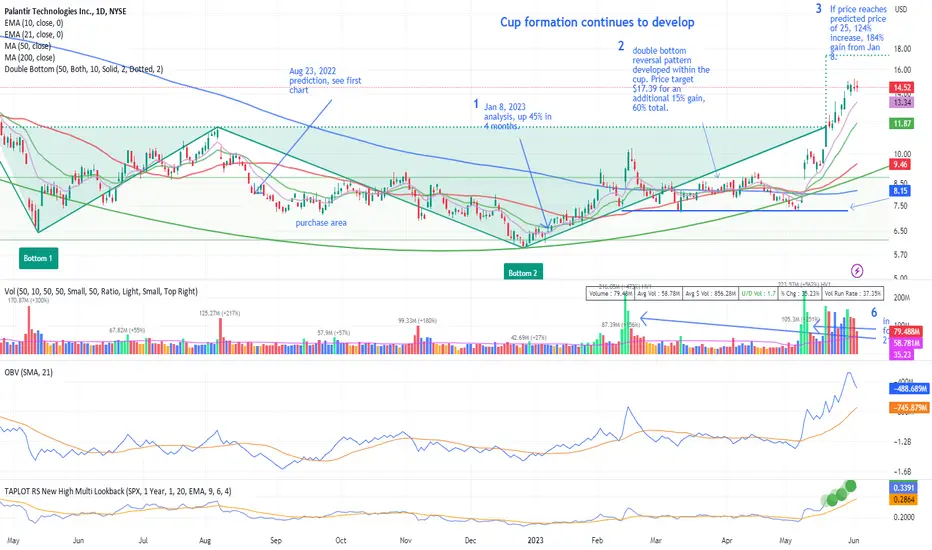
Task: Click the 67.82M (+55%) volume bar label
Action: [x=127, y=330]
